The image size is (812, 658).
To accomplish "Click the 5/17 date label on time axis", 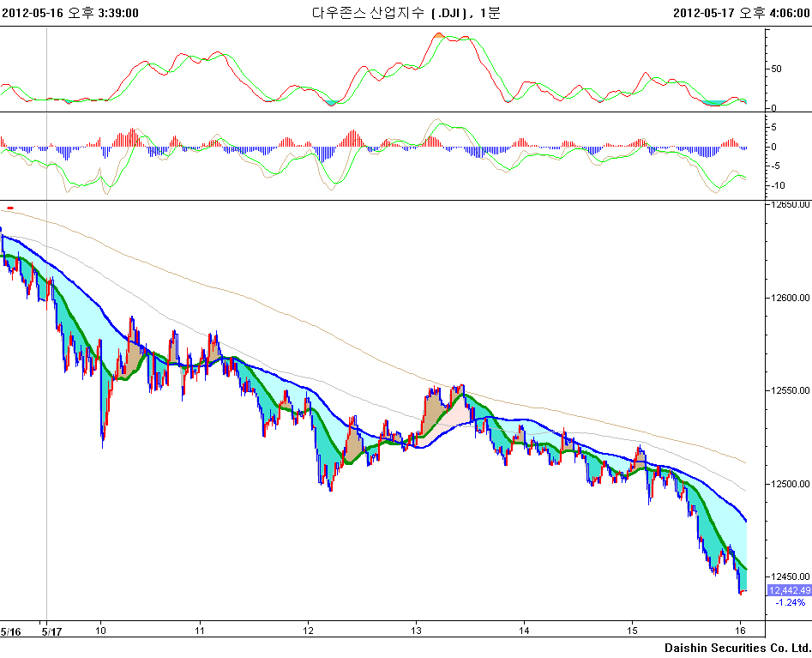I will point(51,631).
